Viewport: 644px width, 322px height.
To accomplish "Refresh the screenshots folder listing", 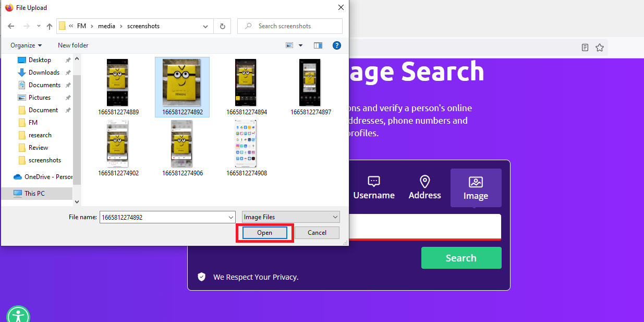I will tap(223, 26).
